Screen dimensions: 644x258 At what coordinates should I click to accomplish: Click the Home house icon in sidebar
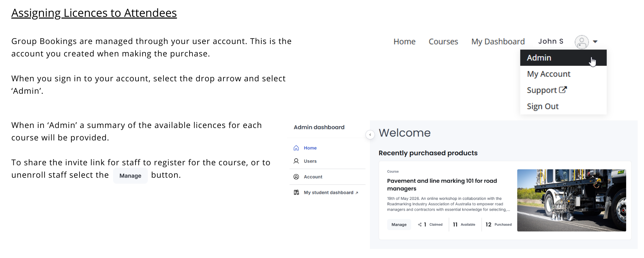pos(296,148)
